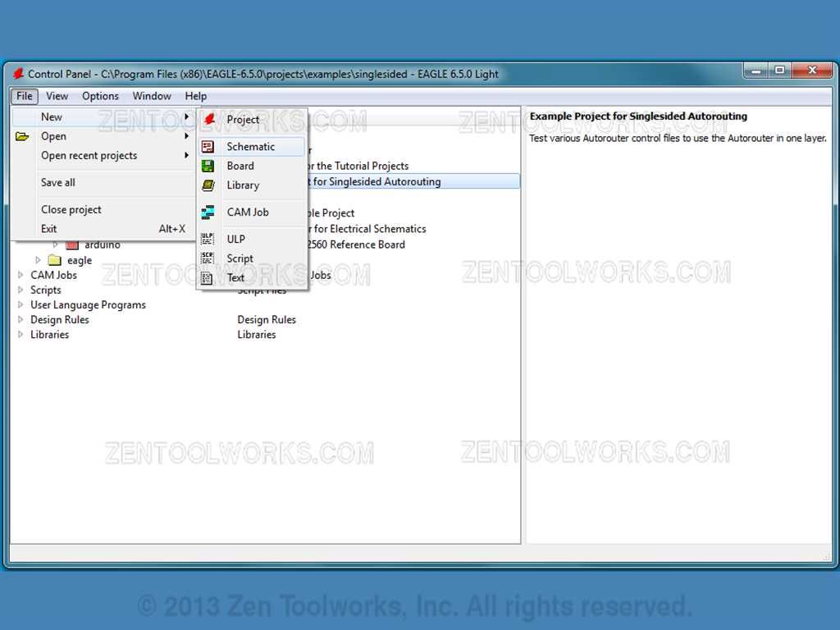Select the "arduino" tree item label
Image resolution: width=840 pixels, height=630 pixels.
[102, 244]
